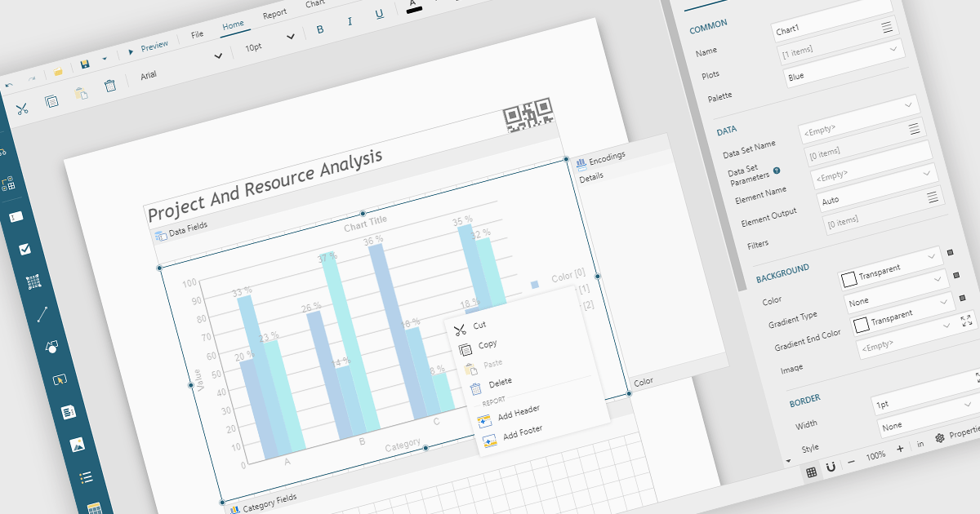
Task: Open Background Color Transparent dropdown
Action: 933,256
